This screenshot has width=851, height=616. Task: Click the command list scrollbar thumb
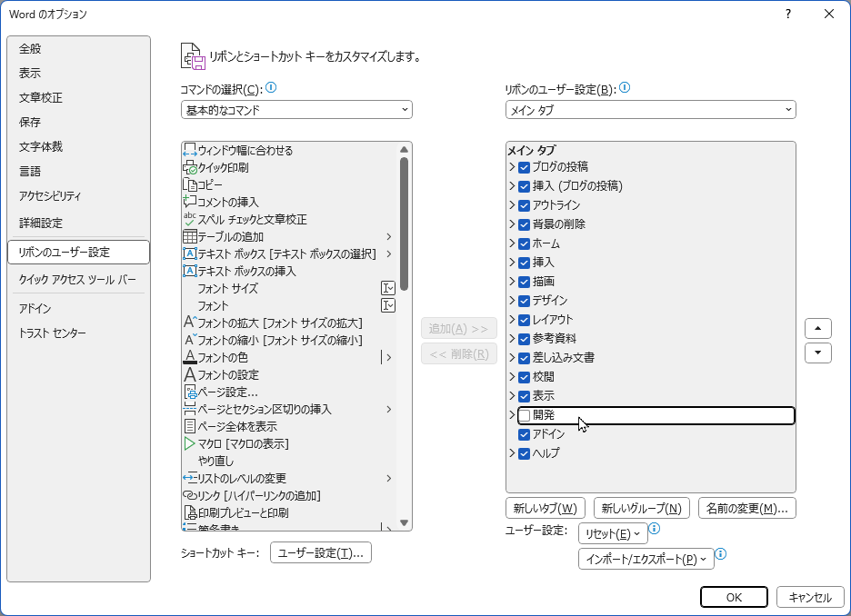pyautogui.click(x=404, y=224)
